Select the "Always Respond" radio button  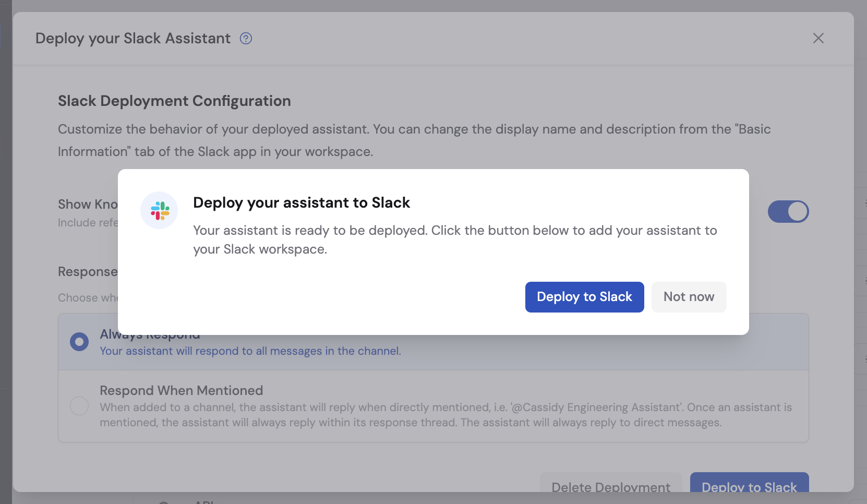coord(79,342)
